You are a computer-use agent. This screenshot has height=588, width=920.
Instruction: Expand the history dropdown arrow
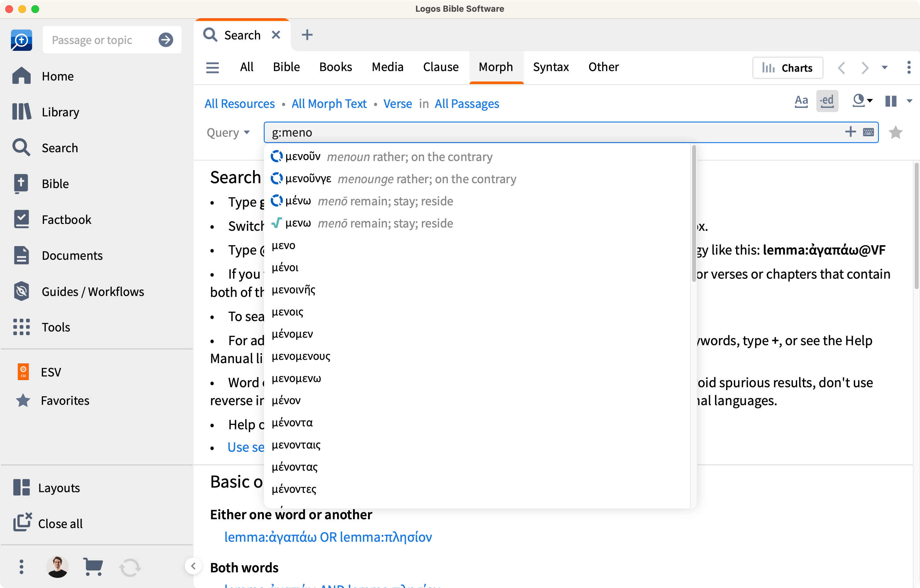(884, 67)
